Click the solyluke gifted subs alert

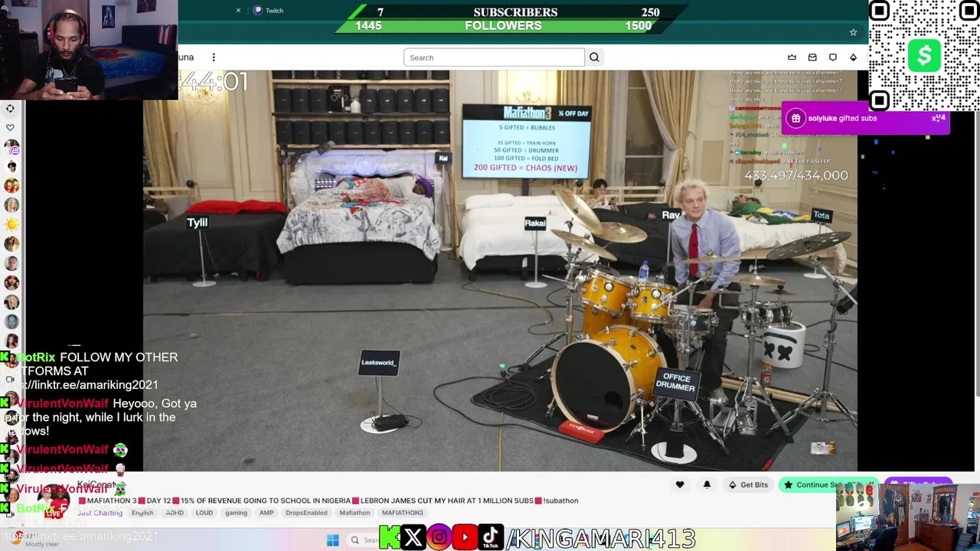tap(866, 119)
